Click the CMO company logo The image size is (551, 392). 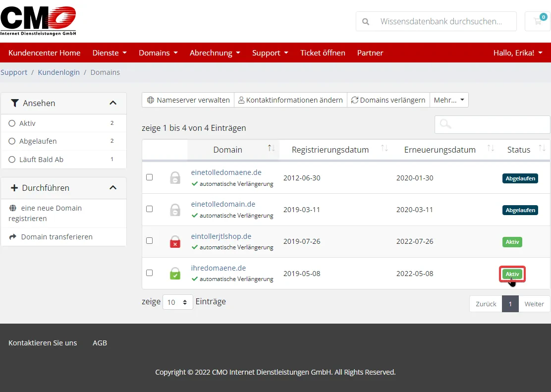(x=38, y=21)
